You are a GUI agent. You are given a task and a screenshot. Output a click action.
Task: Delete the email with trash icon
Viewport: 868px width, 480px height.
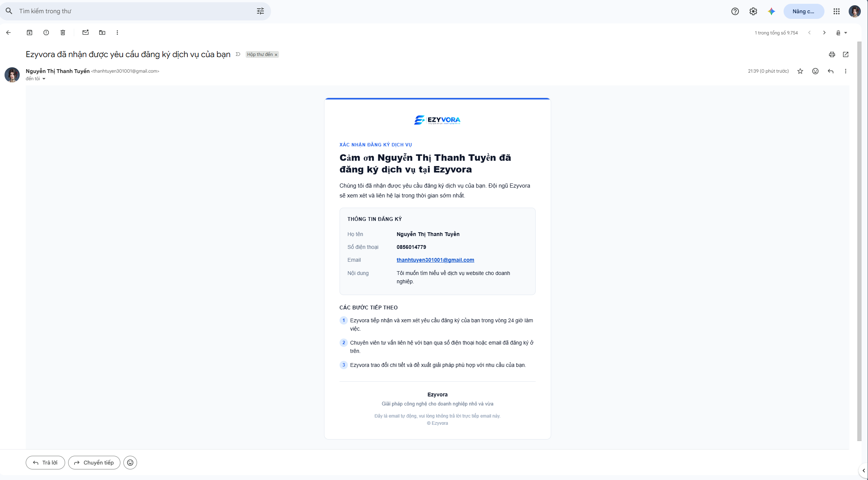point(63,33)
